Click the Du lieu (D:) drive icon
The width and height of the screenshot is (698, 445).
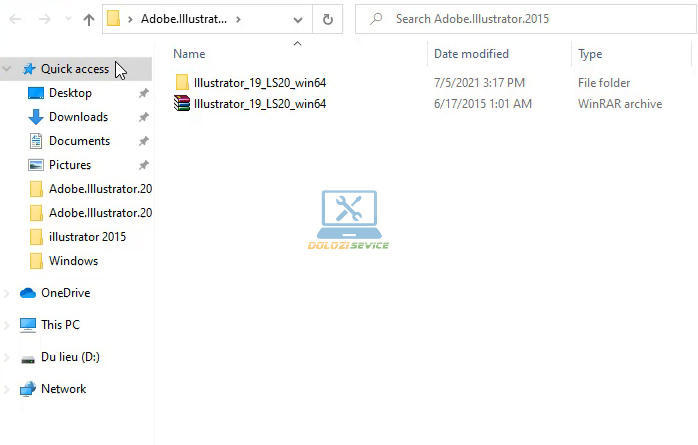28,357
